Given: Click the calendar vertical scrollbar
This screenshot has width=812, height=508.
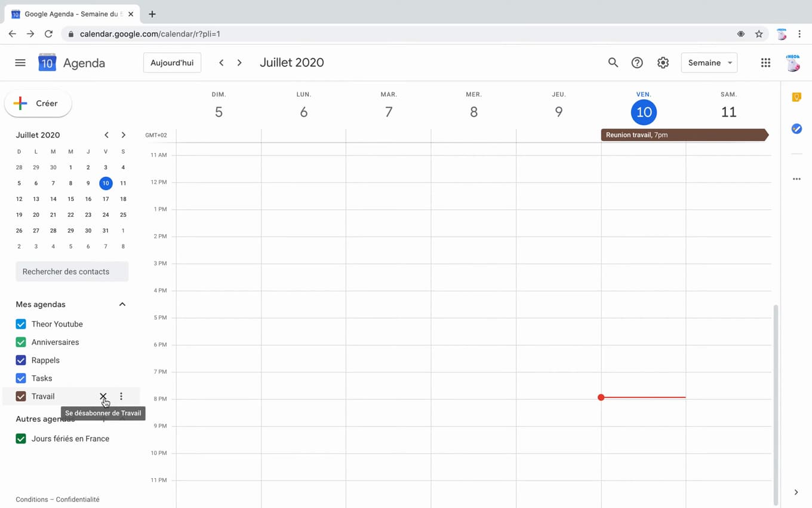Looking at the screenshot, I should pos(776,404).
